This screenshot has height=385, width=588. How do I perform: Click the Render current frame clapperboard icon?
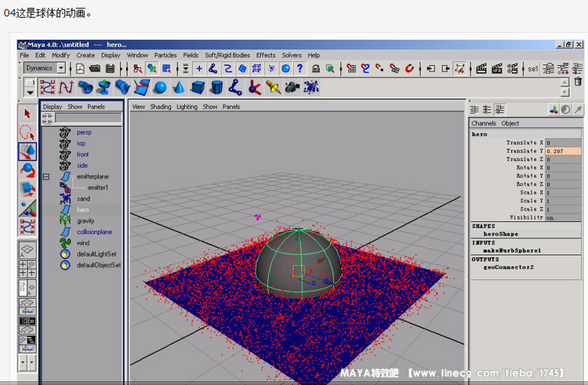pyautogui.click(x=481, y=68)
